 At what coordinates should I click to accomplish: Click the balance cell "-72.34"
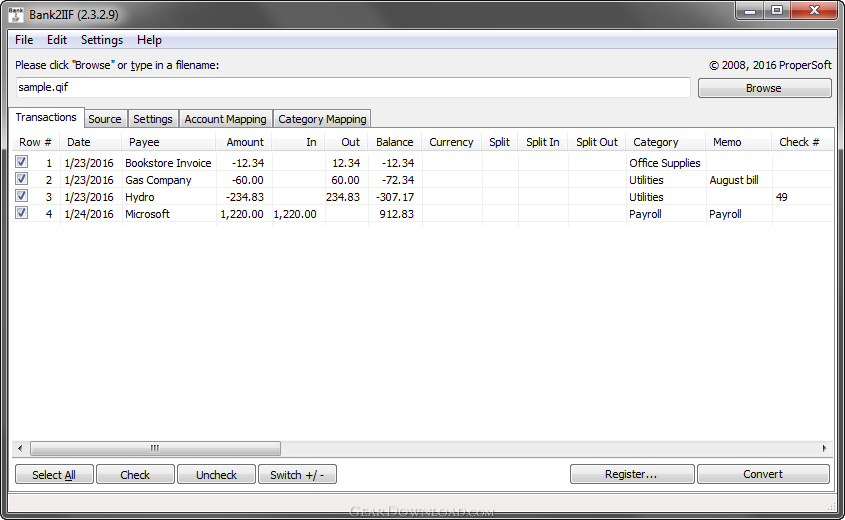click(x=398, y=180)
